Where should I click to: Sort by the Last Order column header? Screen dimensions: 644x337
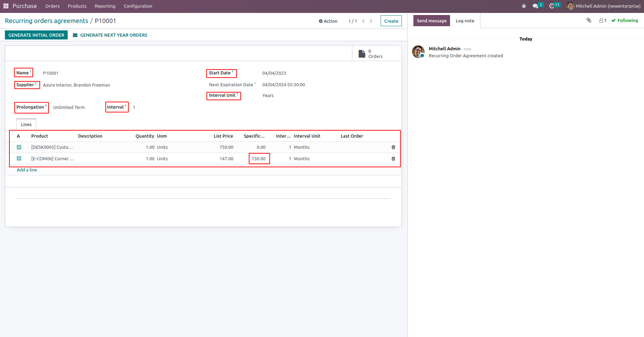352,136
